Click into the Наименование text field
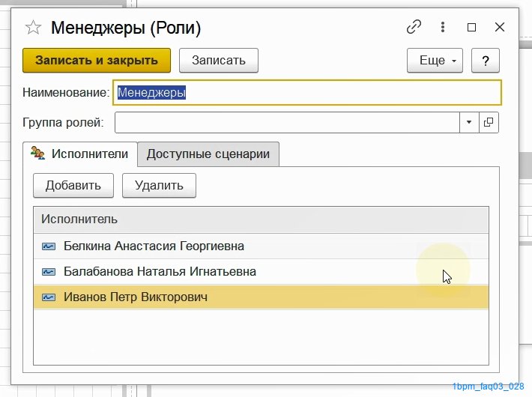The image size is (532, 397). click(306, 92)
